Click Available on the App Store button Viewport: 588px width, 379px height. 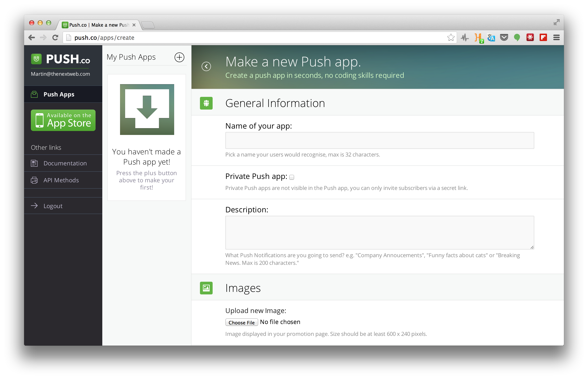tap(63, 120)
